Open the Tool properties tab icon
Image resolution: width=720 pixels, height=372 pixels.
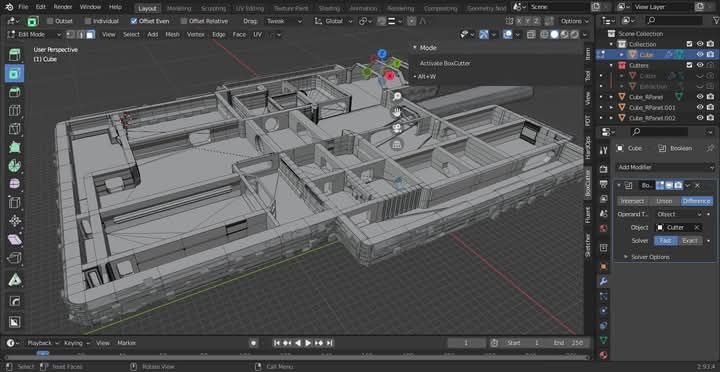tap(603, 151)
